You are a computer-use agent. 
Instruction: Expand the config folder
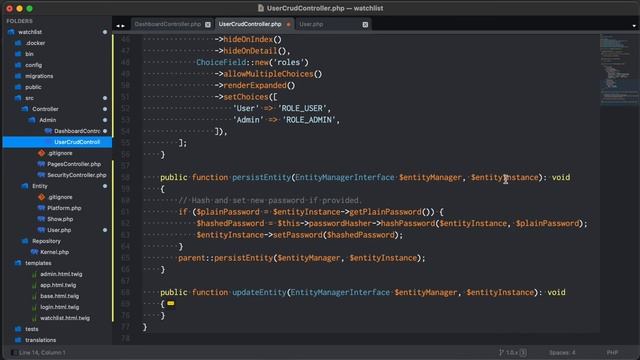33,65
